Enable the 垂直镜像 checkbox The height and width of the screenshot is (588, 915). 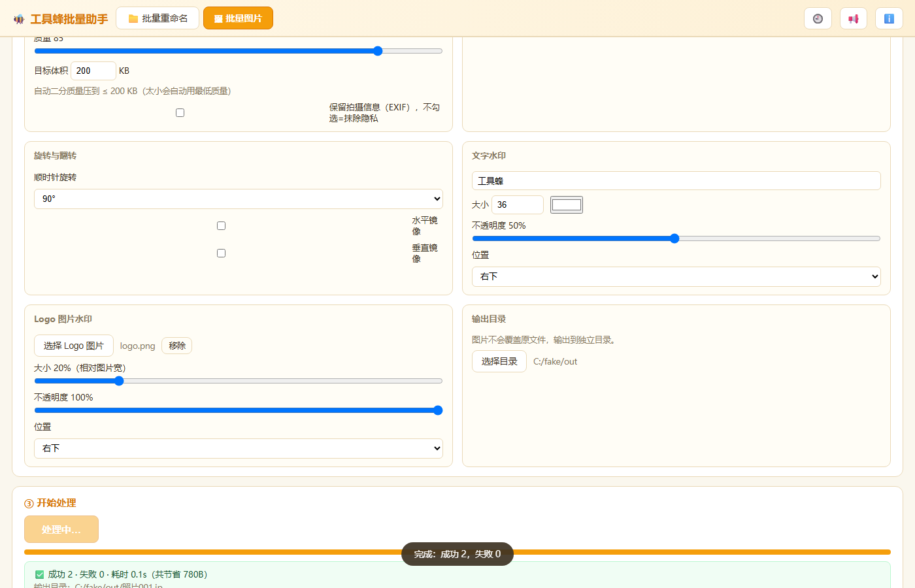tap(221, 253)
